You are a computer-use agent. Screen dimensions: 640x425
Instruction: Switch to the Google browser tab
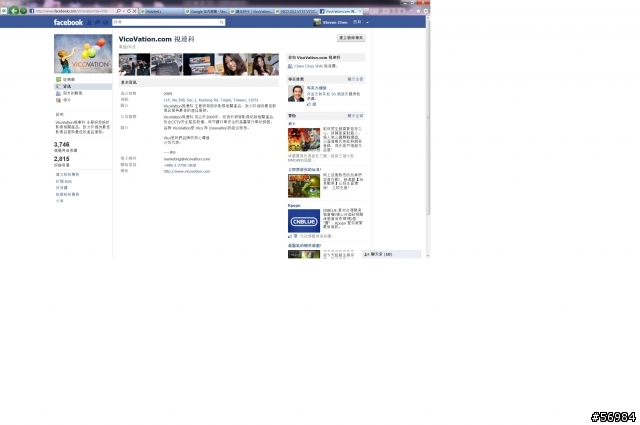[x=207, y=11]
